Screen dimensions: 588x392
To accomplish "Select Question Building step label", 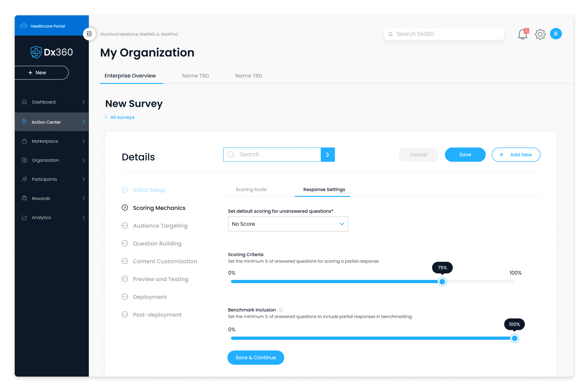I will point(157,243).
